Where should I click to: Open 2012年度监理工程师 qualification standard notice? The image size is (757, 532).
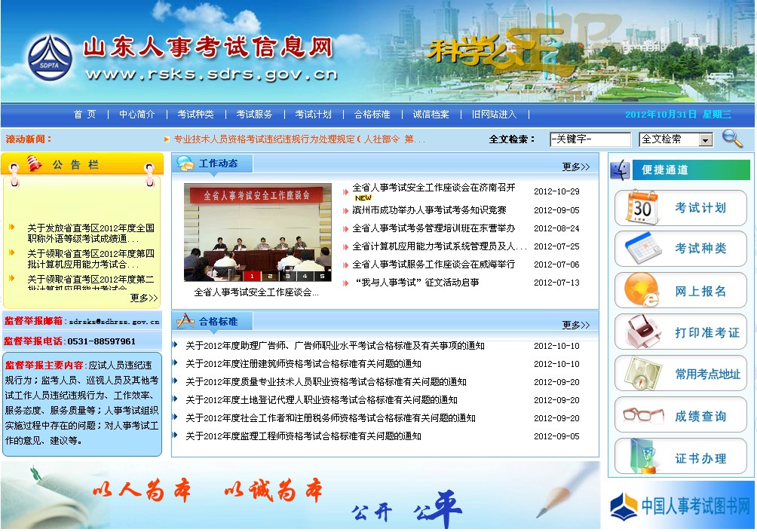coord(303,436)
